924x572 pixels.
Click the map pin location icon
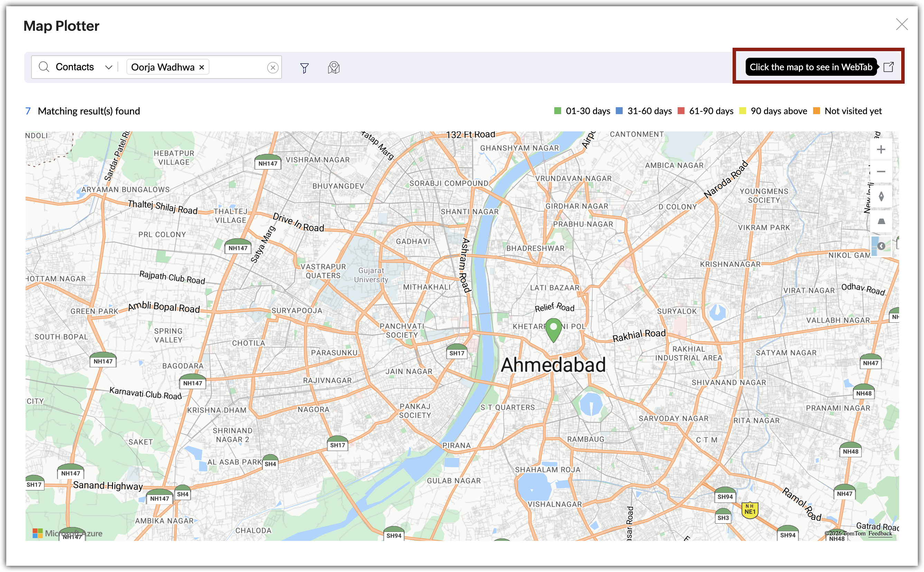pyautogui.click(x=334, y=68)
